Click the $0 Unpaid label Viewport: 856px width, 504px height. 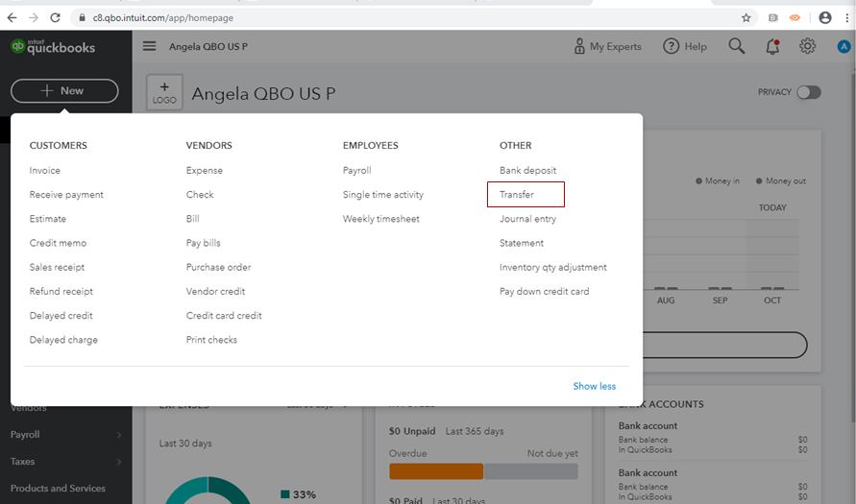pos(411,431)
